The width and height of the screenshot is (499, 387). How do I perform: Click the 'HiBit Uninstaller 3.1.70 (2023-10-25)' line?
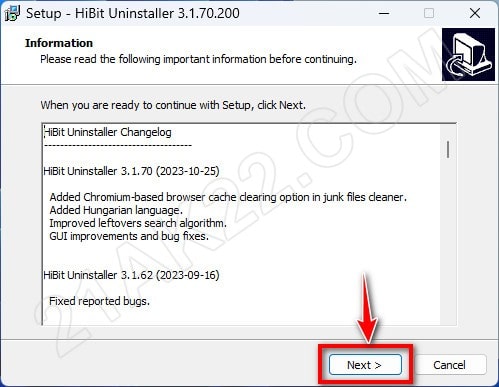coord(131,171)
